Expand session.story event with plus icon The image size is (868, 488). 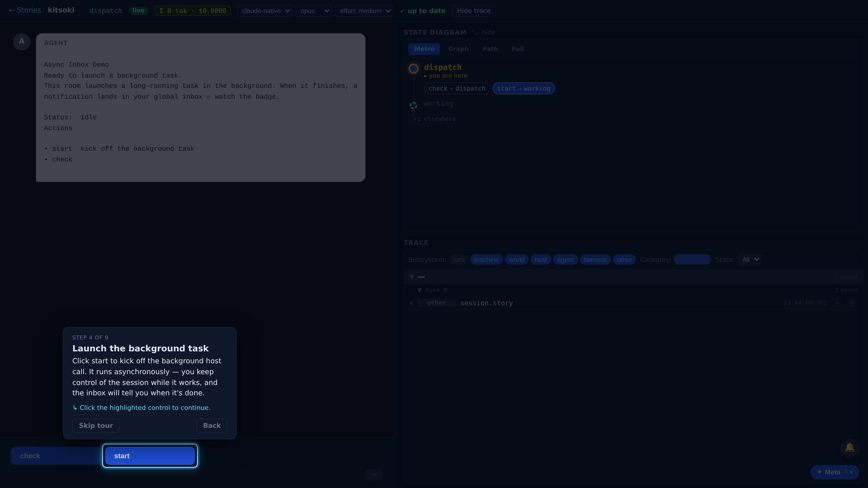tap(837, 303)
